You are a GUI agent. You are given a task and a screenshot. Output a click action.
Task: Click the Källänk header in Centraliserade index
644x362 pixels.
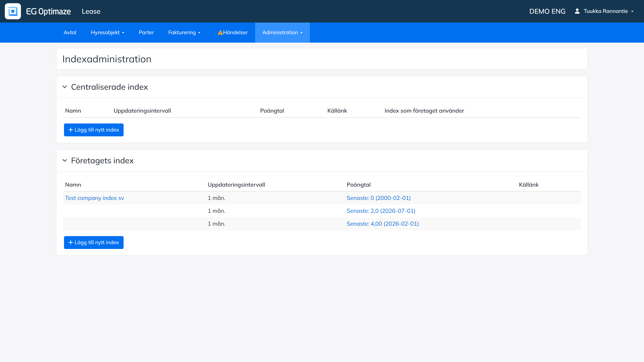click(x=337, y=111)
